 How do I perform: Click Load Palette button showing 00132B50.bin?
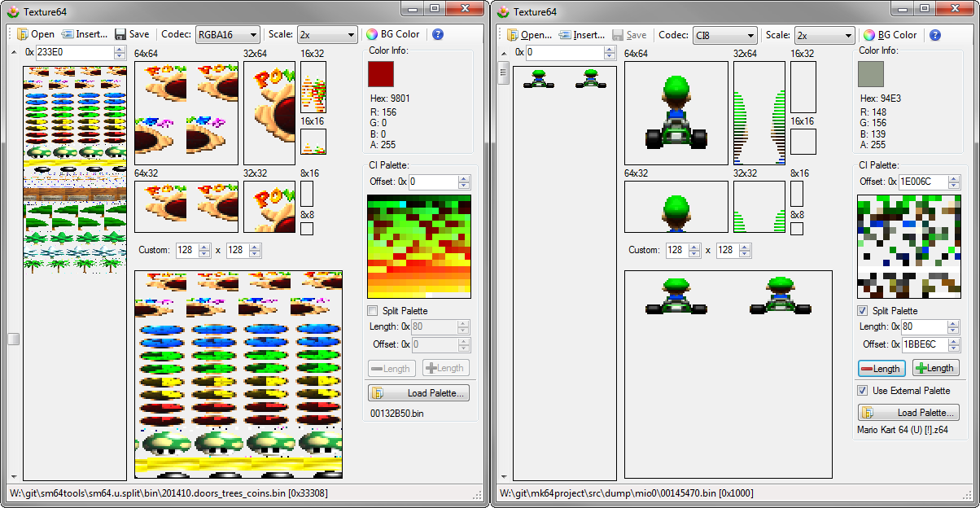[418, 393]
